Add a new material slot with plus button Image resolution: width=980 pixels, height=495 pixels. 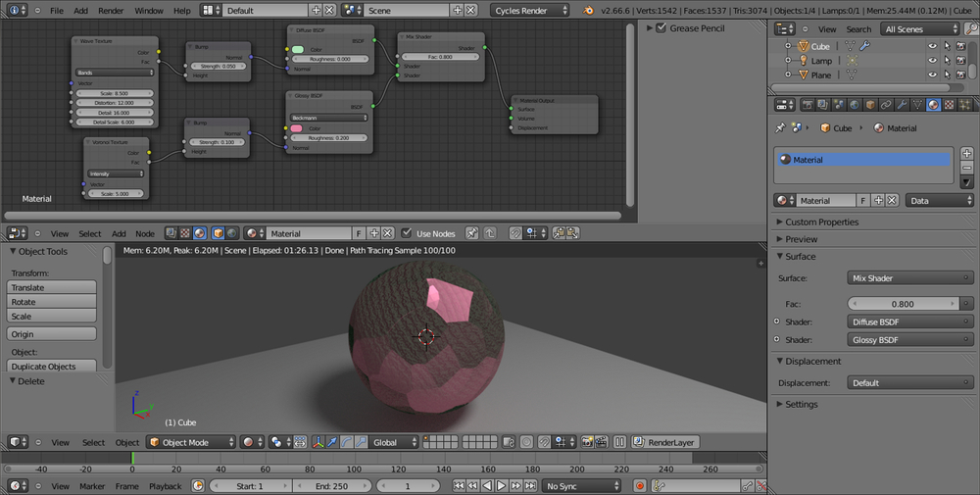[966, 154]
